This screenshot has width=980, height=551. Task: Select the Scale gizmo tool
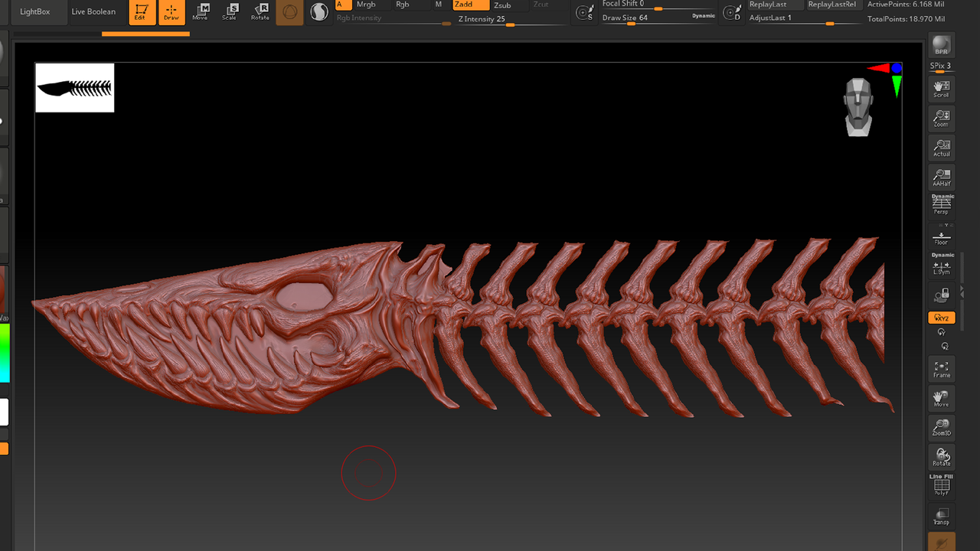click(229, 11)
